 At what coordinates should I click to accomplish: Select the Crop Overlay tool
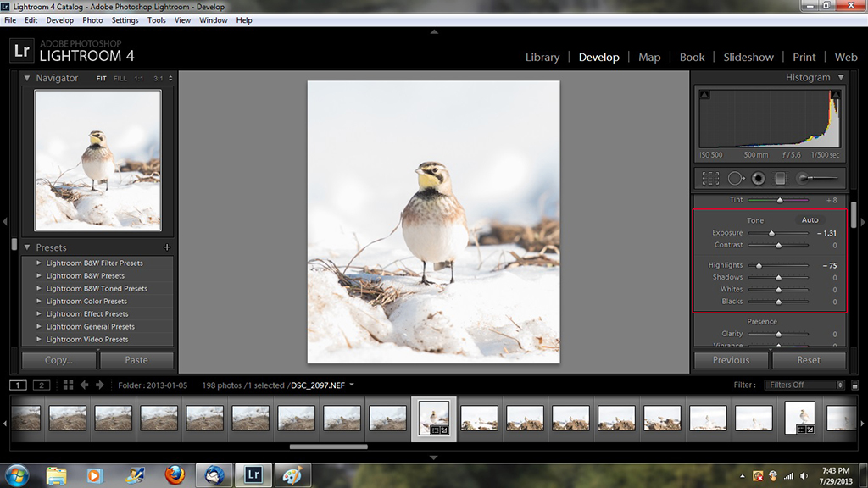(709, 178)
